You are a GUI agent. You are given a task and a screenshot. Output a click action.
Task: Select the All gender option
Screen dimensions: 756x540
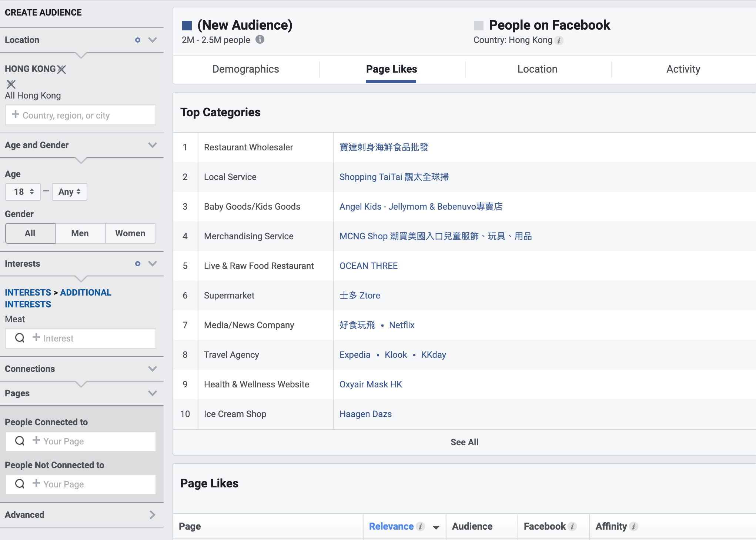pos(30,233)
